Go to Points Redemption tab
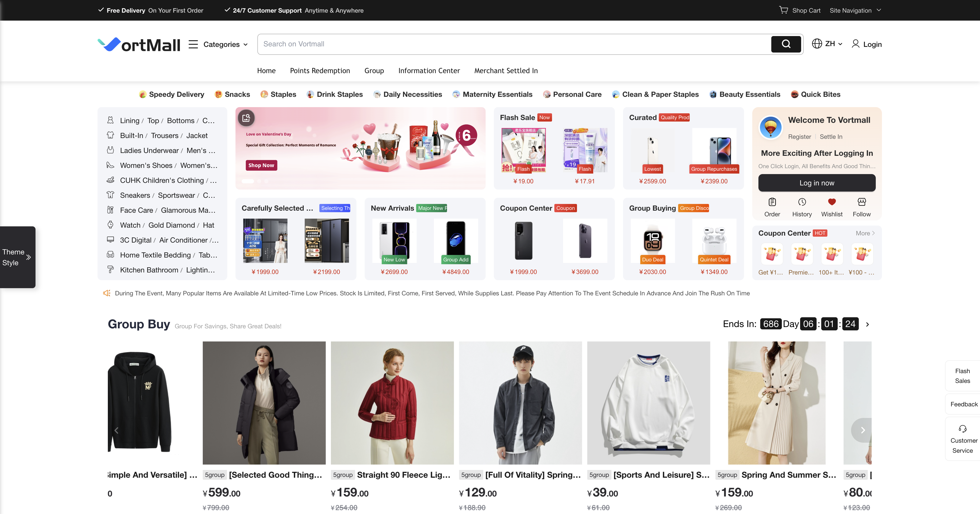Viewport: 980px width, 514px height. 320,71
